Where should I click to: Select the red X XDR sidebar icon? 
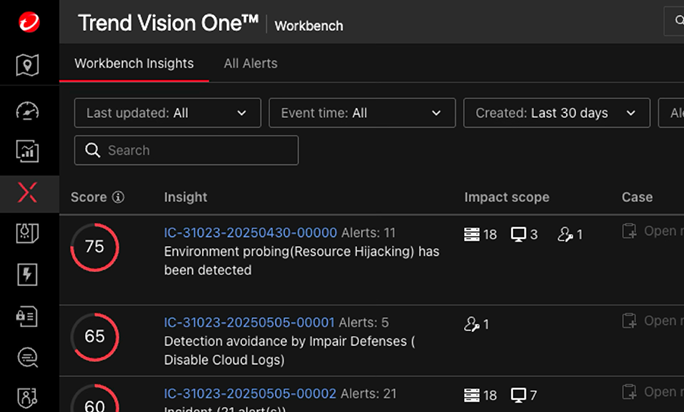(x=28, y=192)
